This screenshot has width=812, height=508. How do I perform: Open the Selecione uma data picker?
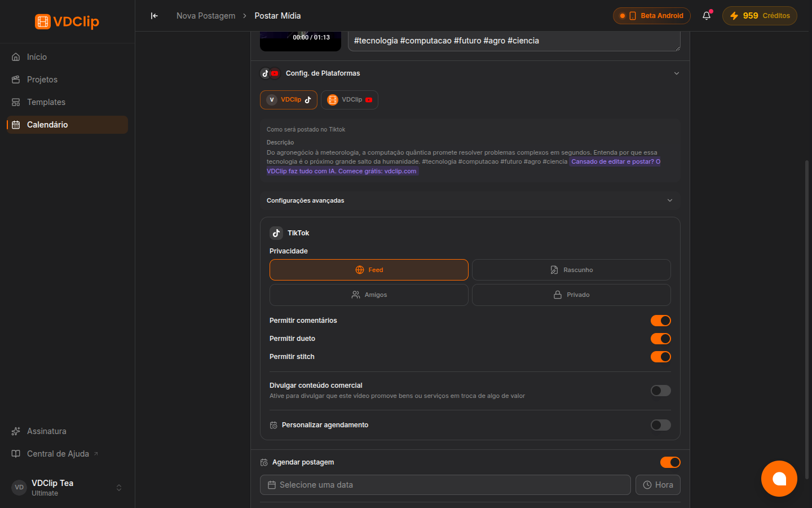[x=445, y=485]
